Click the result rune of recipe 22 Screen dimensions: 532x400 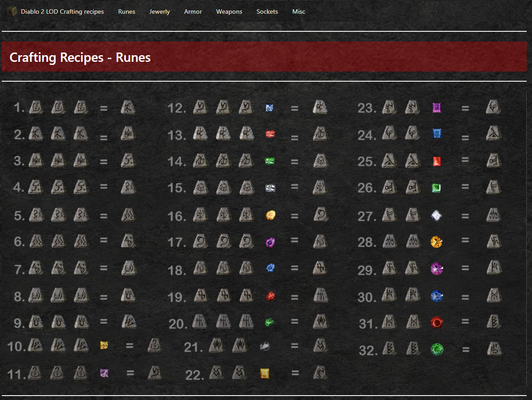tap(320, 373)
